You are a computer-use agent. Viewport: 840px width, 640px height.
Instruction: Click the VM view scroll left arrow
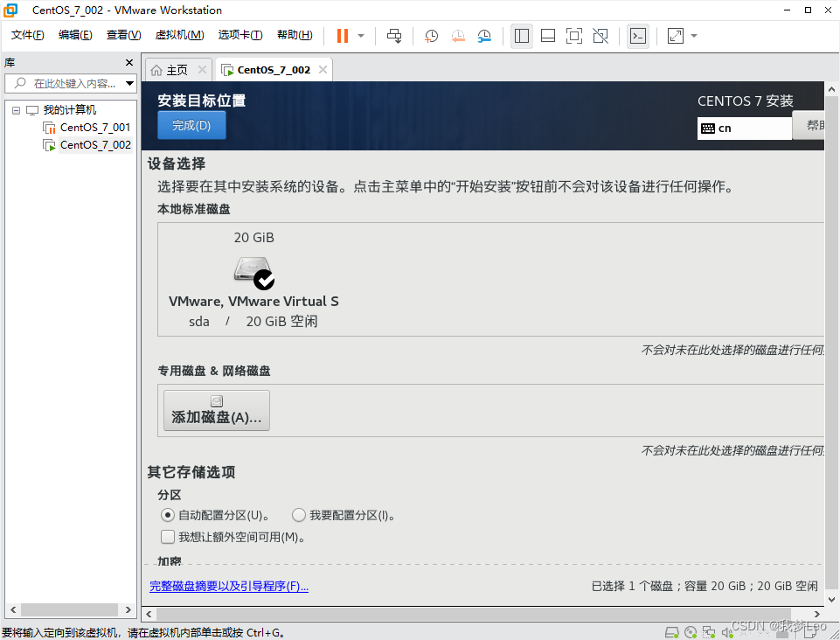tap(149, 615)
